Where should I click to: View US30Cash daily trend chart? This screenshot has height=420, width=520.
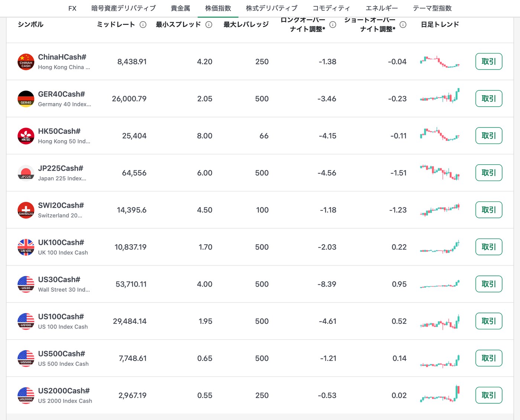[x=440, y=284]
